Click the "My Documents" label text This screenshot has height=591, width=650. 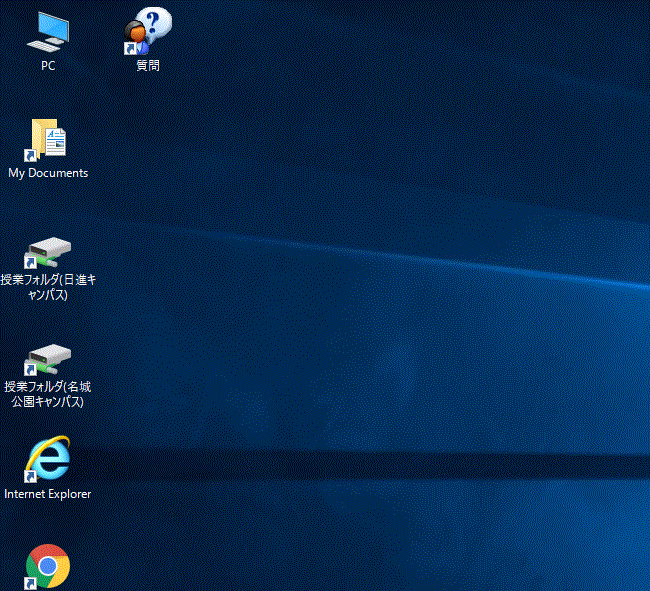pos(48,173)
